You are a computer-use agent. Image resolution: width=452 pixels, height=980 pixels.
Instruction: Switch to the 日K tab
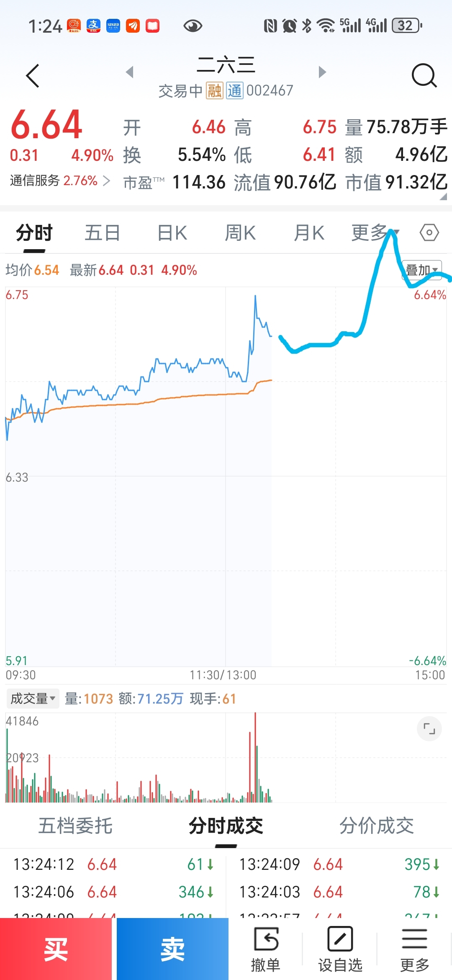(172, 232)
